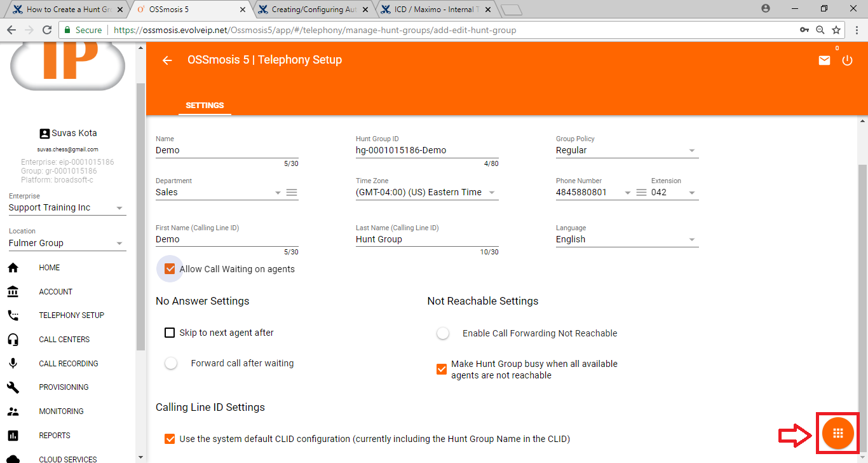This screenshot has height=463, width=868.
Task: Click the Provisioning wrench icon
Action: [13, 387]
